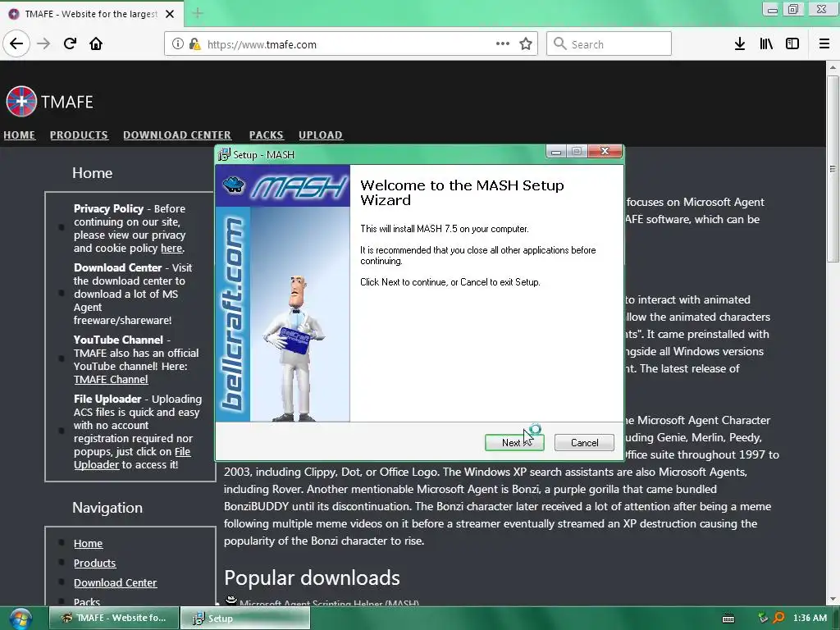Open the Firefox downloads arrow

tap(739, 44)
